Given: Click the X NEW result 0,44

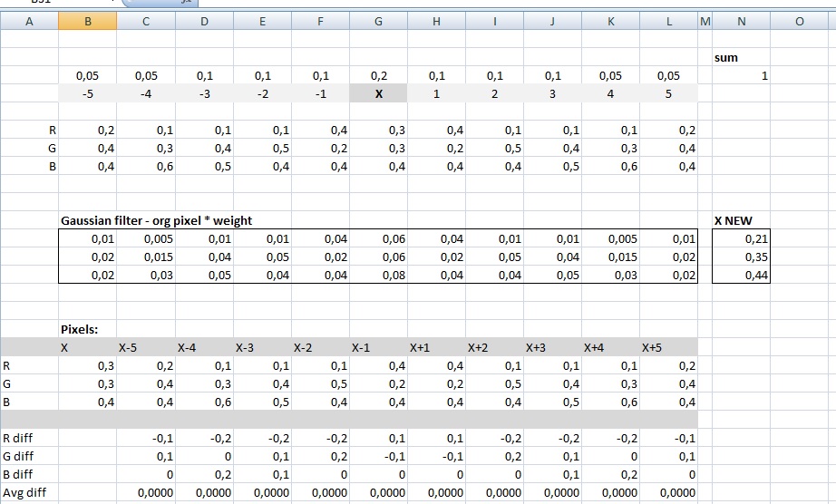Looking at the screenshot, I should pos(742,275).
